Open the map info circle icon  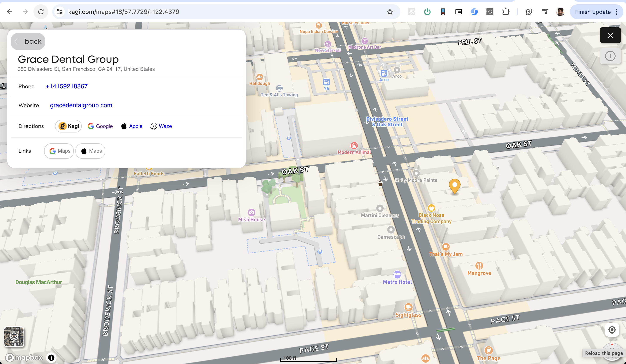[610, 56]
